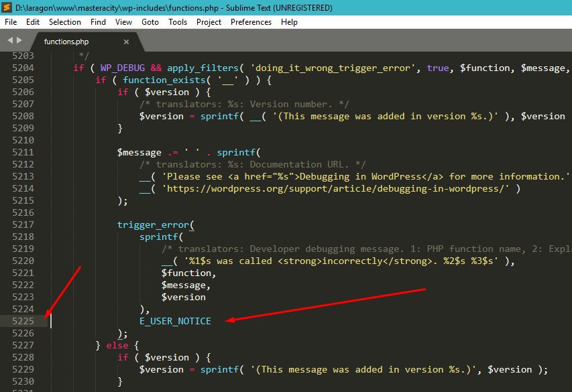Viewport: 572px width, 392px height.
Task: Click sprintf call on line 5211
Action: [236, 152]
